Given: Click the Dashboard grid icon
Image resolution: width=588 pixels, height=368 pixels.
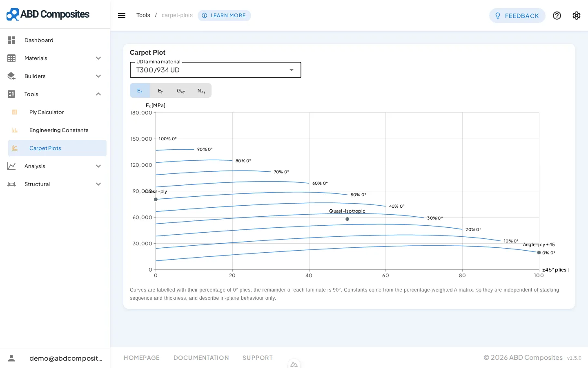Looking at the screenshot, I should [11, 40].
